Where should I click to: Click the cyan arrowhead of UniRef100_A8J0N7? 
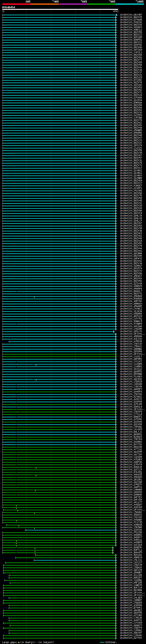117,15
